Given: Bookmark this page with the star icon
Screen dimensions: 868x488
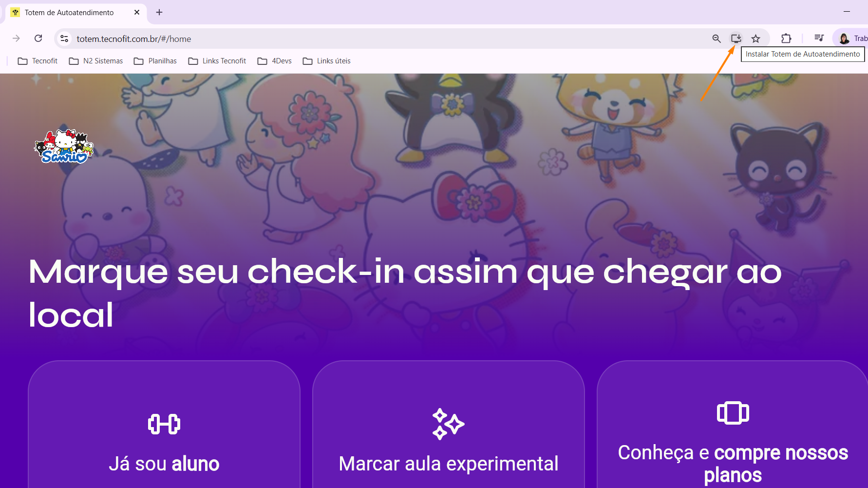Looking at the screenshot, I should 755,39.
